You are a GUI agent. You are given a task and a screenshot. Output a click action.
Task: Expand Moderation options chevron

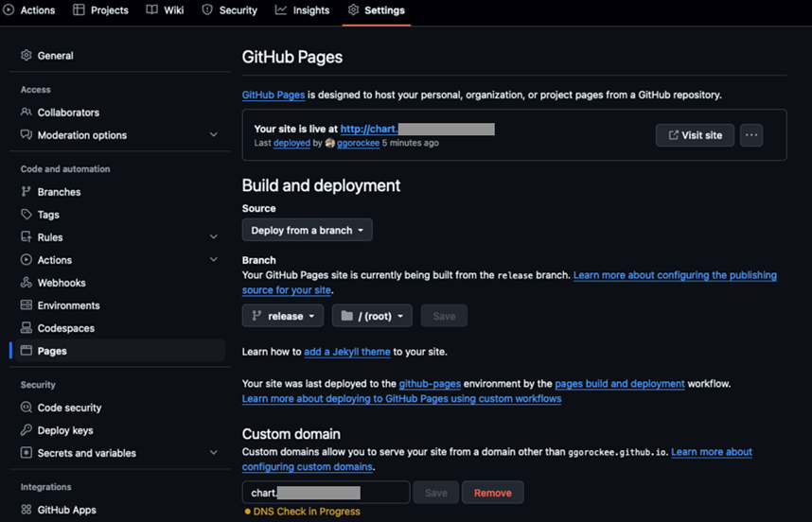tap(213, 134)
